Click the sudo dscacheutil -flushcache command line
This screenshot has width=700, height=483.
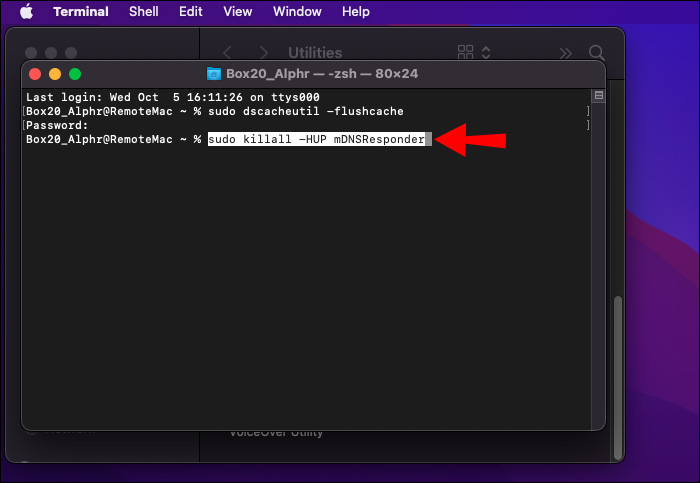click(306, 111)
